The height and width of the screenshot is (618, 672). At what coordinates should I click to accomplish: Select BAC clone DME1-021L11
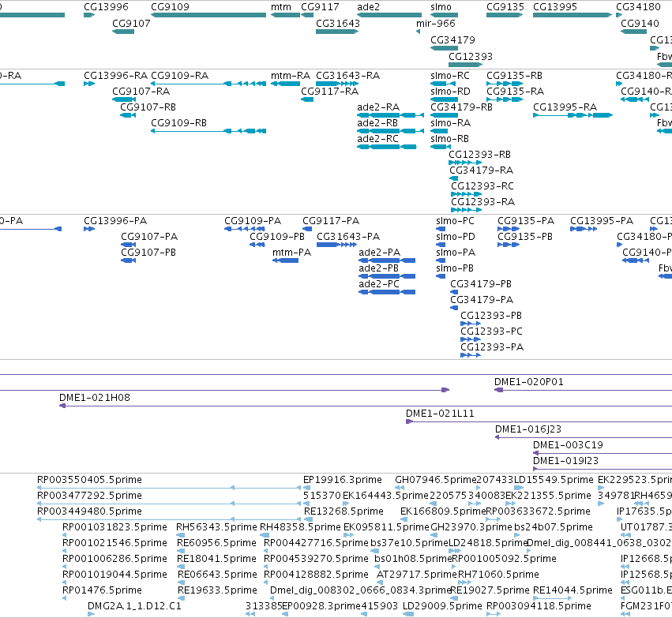coord(539,421)
